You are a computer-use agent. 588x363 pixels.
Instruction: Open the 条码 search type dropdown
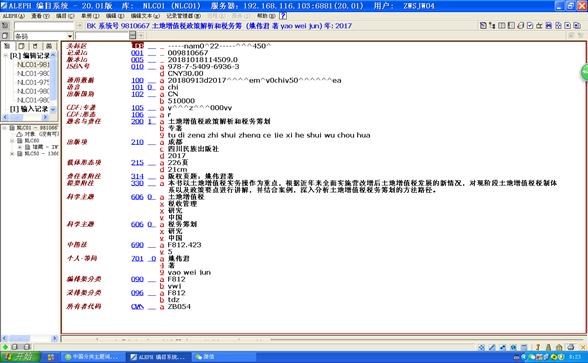(x=70, y=36)
